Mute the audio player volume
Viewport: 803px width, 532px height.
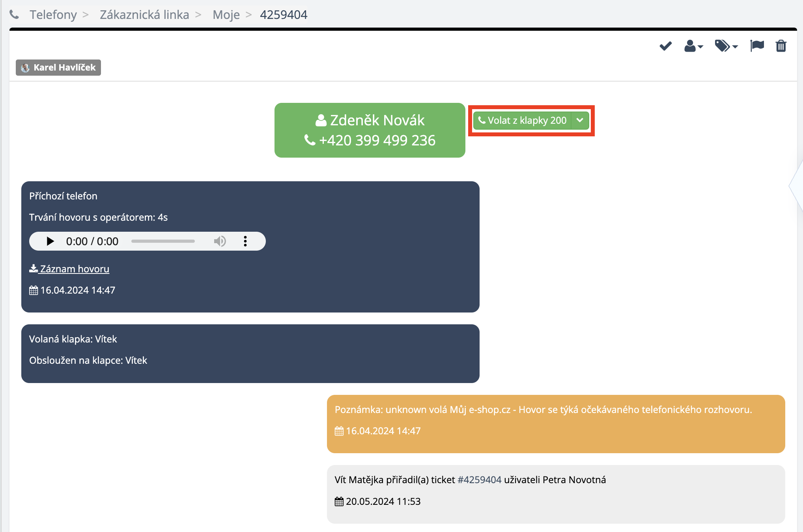click(220, 241)
